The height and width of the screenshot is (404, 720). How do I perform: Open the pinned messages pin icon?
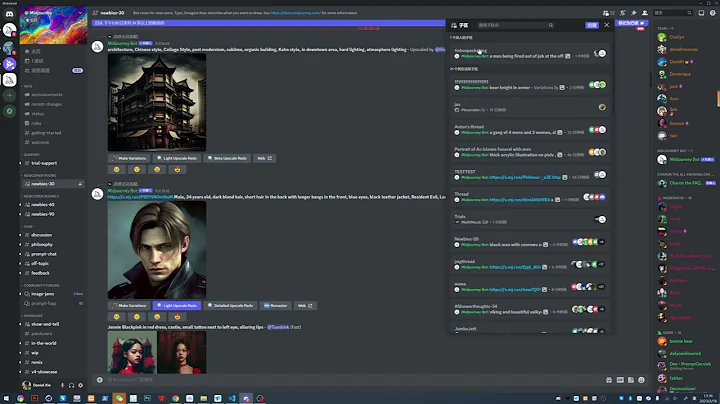634,13
